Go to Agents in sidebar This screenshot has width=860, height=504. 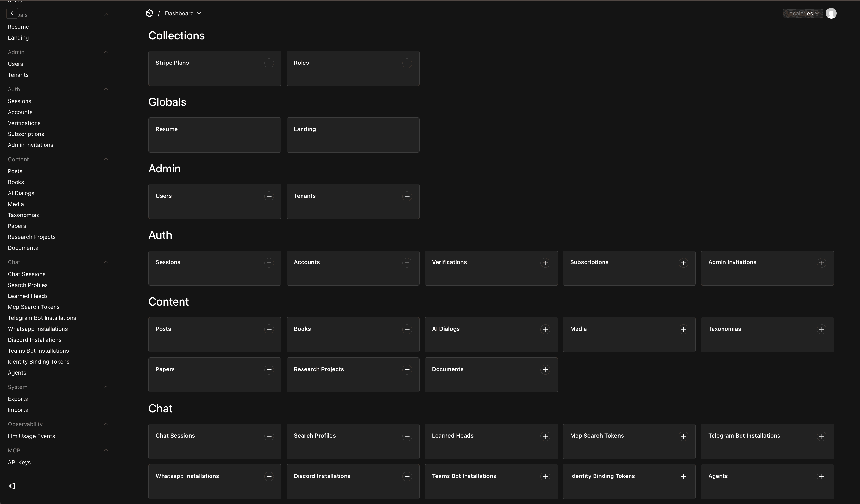[x=17, y=373]
